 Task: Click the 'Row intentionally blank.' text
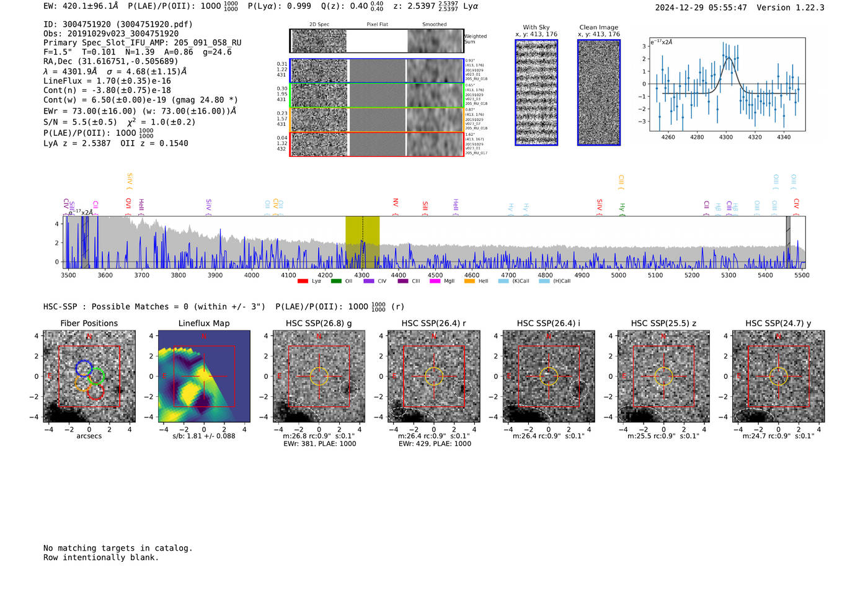pyautogui.click(x=101, y=558)
